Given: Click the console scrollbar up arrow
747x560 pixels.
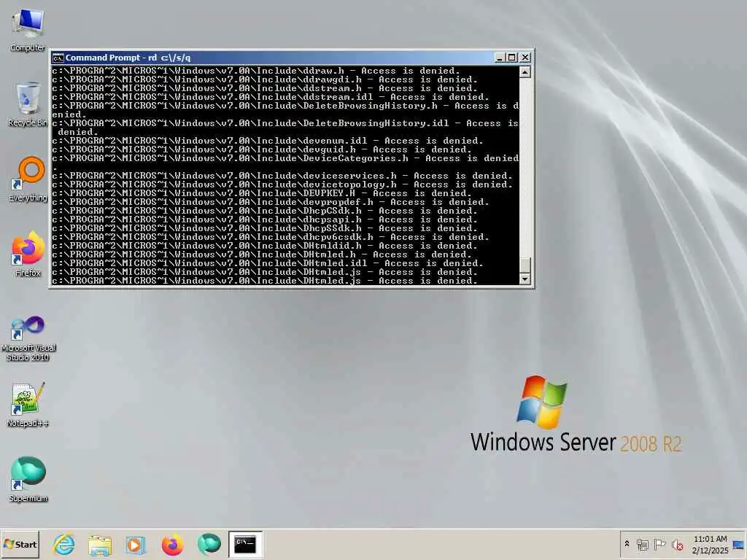Looking at the screenshot, I should tap(525, 72).
